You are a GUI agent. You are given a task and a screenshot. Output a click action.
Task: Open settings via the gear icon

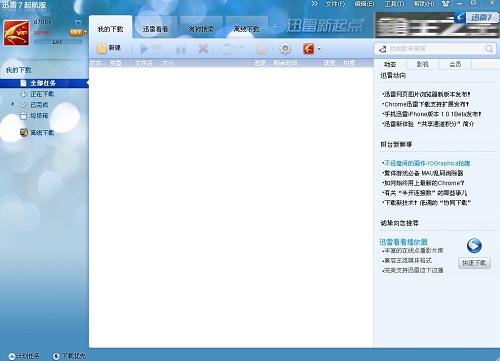tap(285, 49)
